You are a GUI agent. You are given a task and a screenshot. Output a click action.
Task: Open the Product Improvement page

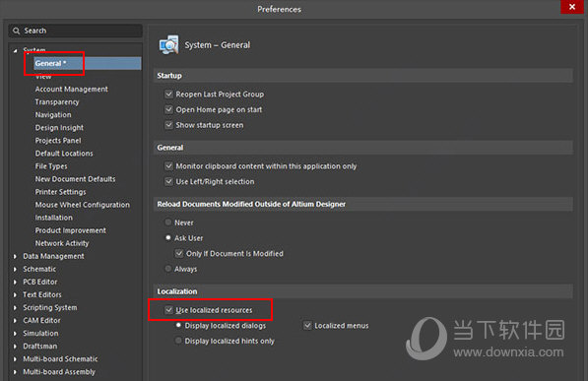tap(71, 230)
